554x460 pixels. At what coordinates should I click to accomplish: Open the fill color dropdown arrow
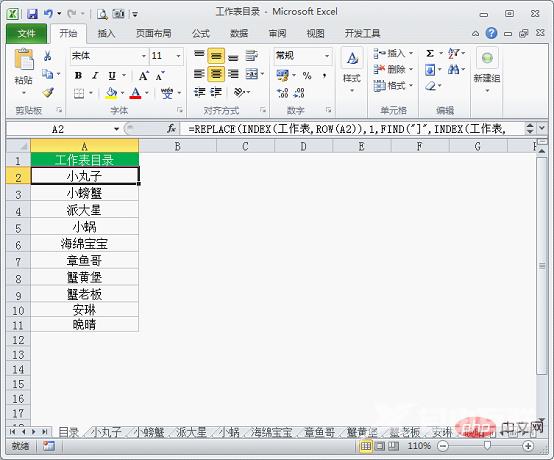pos(123,93)
